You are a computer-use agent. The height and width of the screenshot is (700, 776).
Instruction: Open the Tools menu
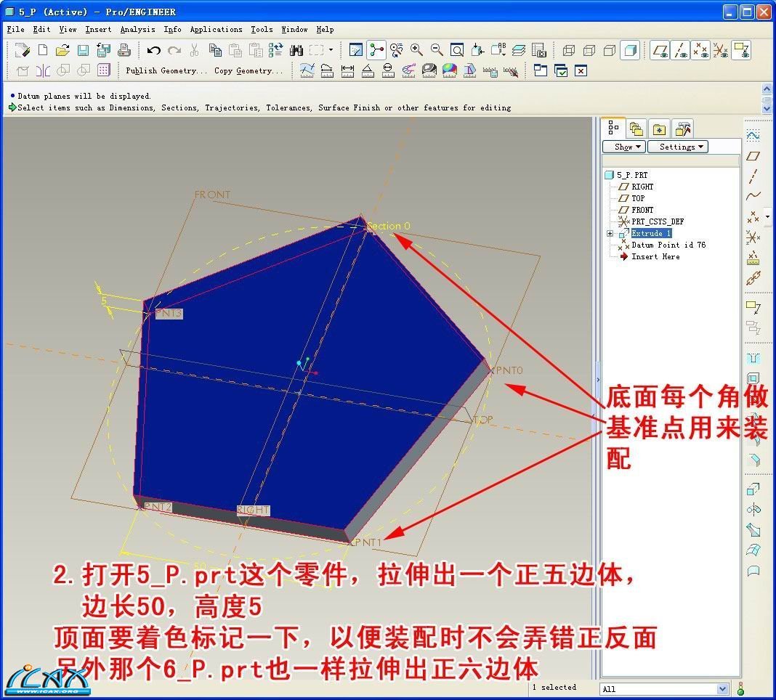pyautogui.click(x=262, y=30)
